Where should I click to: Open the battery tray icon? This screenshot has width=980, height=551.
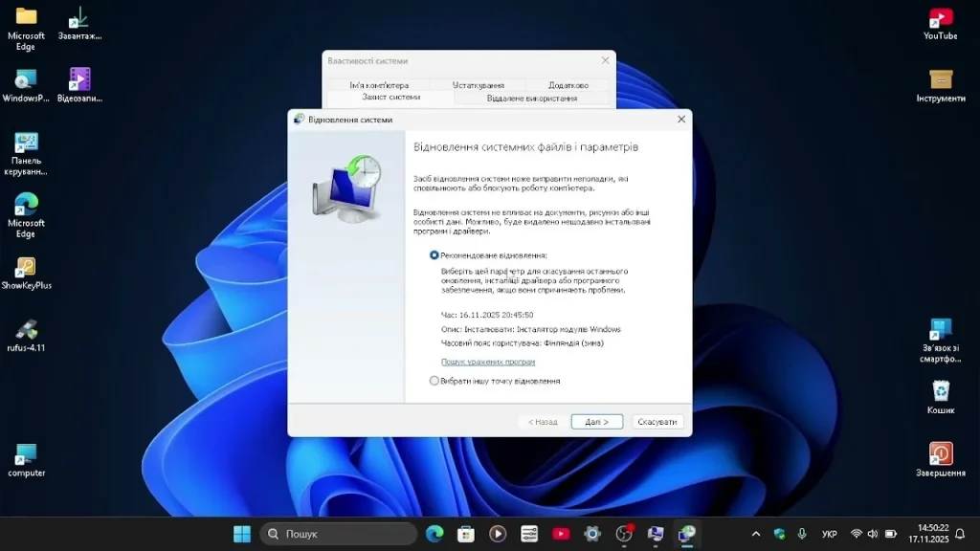(x=891, y=534)
